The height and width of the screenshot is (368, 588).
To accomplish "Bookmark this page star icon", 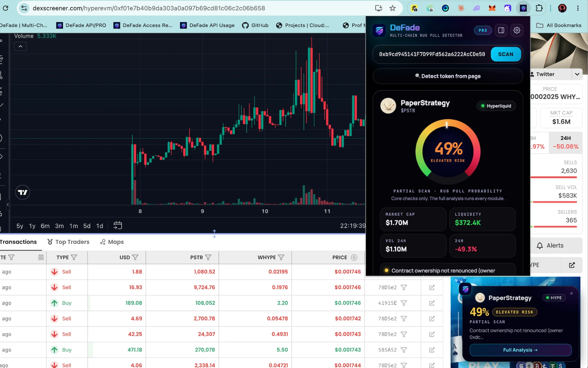I will pos(392,8).
